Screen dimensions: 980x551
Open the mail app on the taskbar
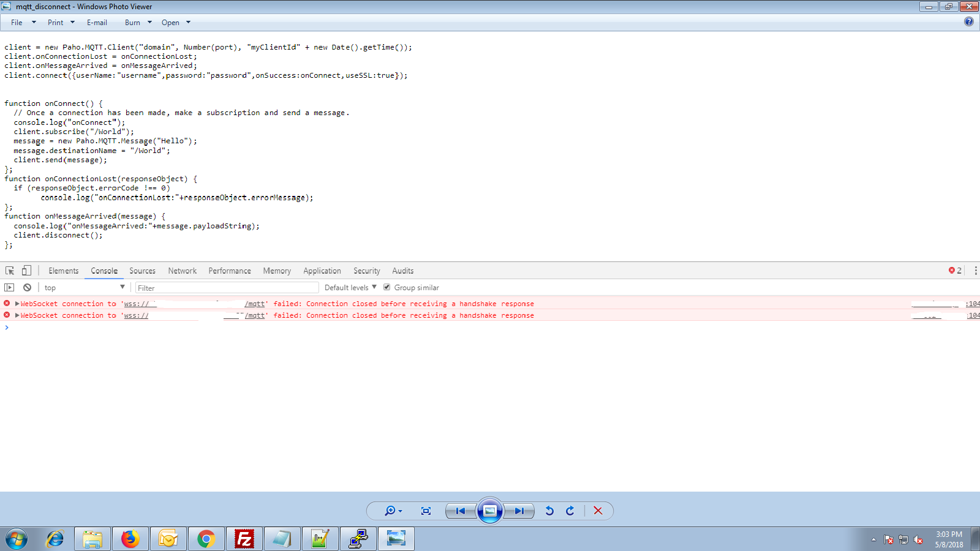[x=168, y=539]
